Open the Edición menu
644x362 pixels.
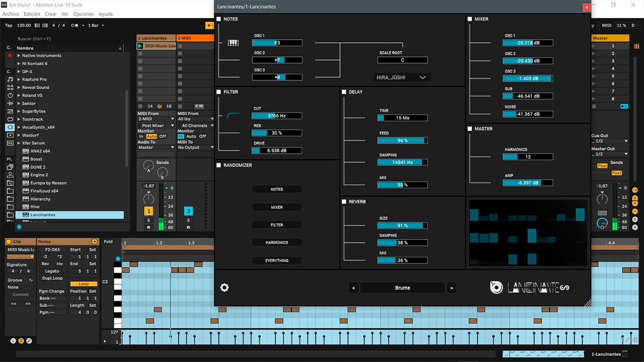pos(32,14)
